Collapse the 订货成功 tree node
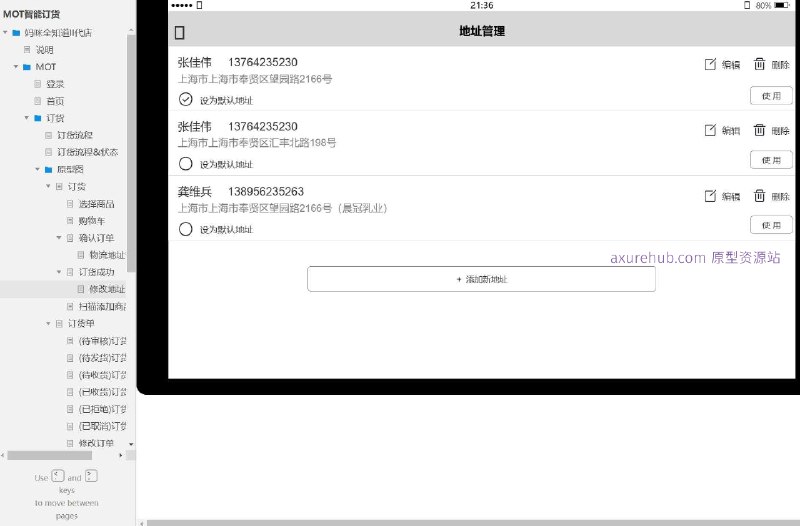 pos(59,272)
